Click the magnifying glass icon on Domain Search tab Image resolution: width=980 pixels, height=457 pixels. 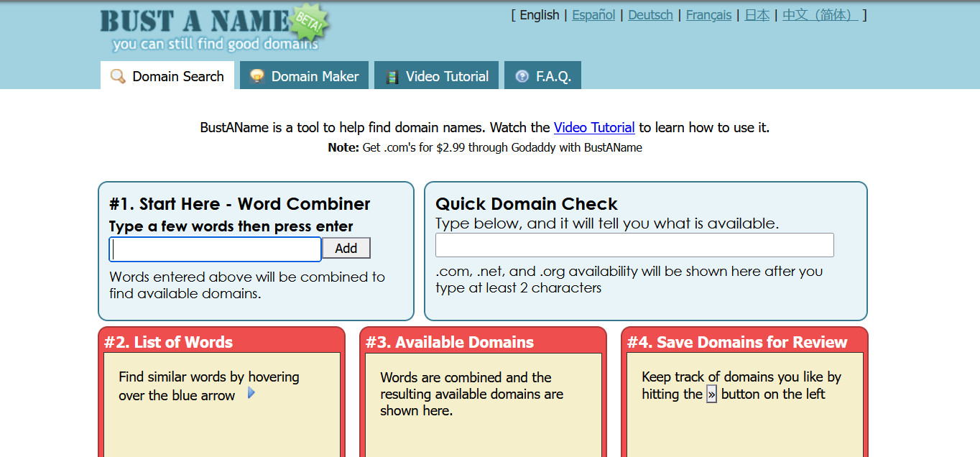coord(118,76)
